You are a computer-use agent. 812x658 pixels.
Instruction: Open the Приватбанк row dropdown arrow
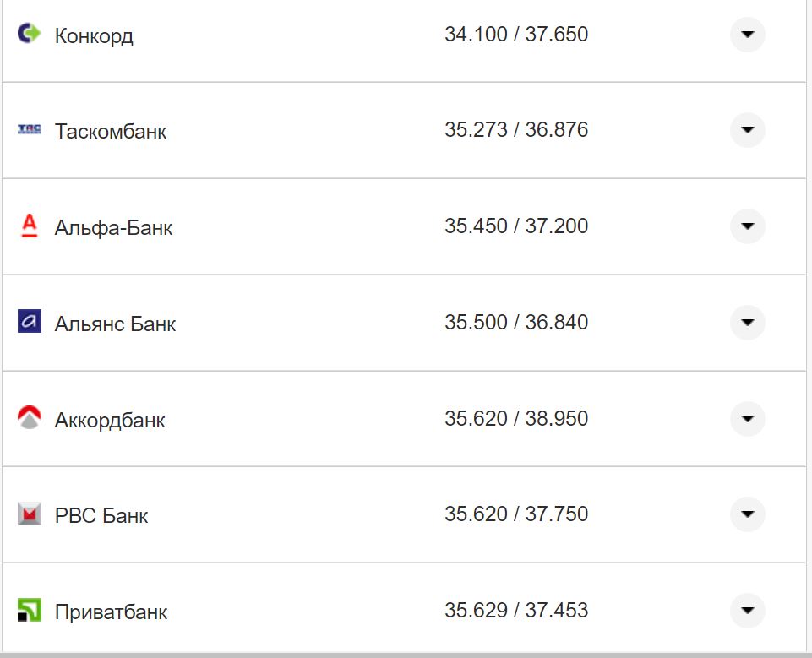747,611
